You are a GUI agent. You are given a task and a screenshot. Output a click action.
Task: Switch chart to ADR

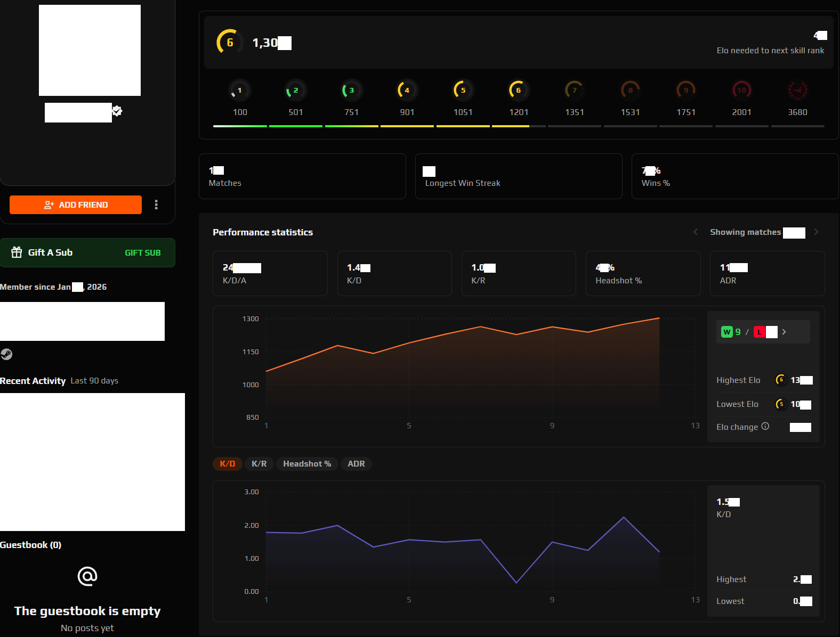pos(356,464)
